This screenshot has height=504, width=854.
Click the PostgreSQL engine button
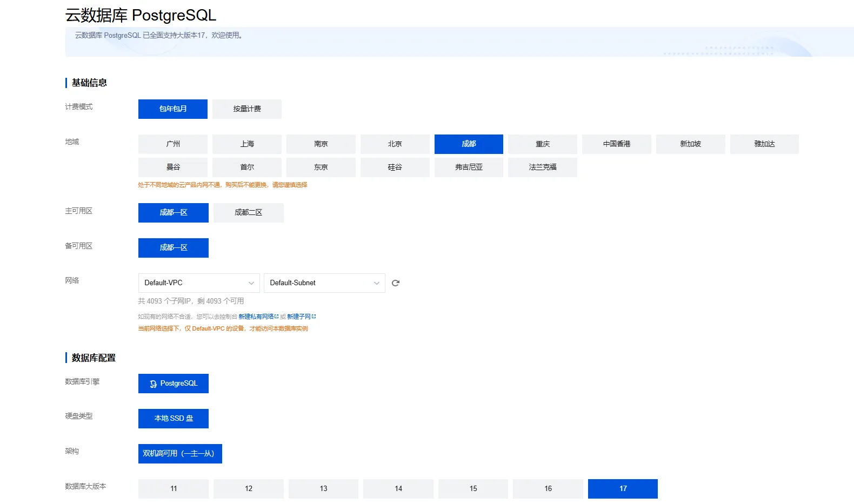click(x=174, y=384)
